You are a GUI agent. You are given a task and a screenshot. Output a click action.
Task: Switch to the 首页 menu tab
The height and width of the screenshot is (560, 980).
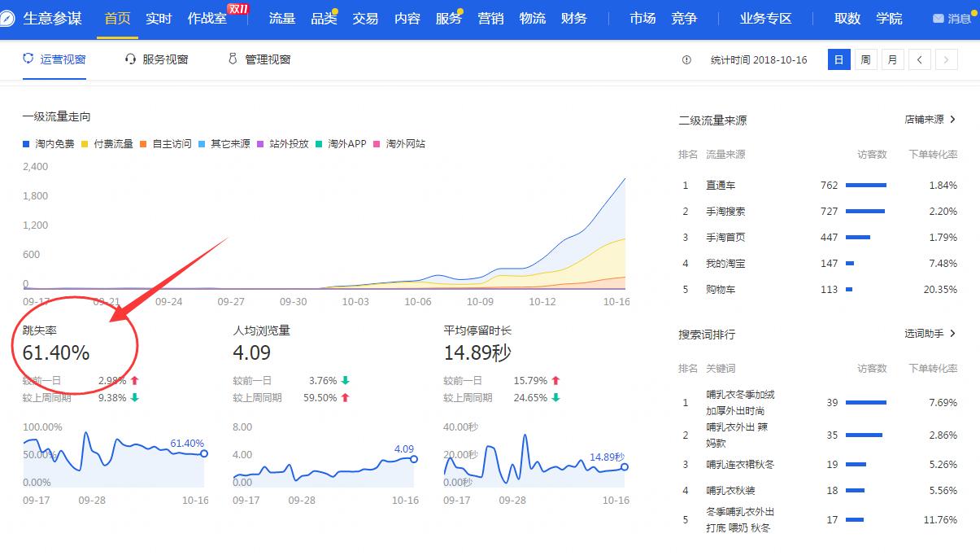116,18
